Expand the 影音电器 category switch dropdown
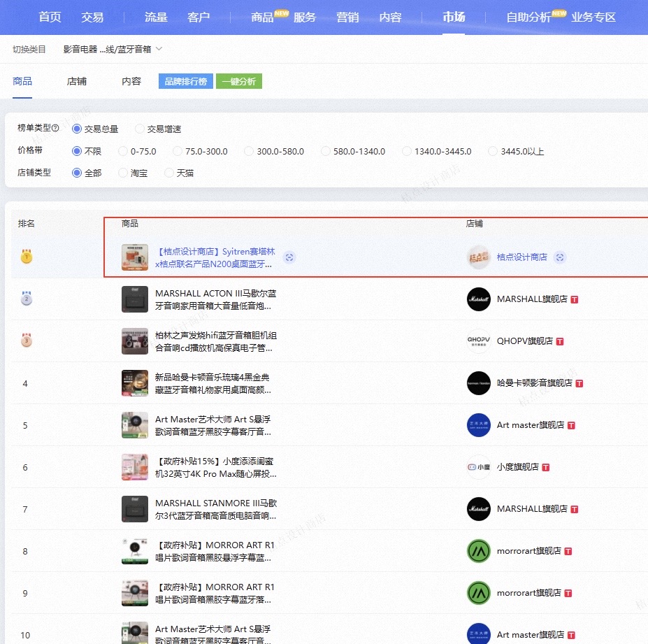The image size is (648, 644). [x=113, y=49]
